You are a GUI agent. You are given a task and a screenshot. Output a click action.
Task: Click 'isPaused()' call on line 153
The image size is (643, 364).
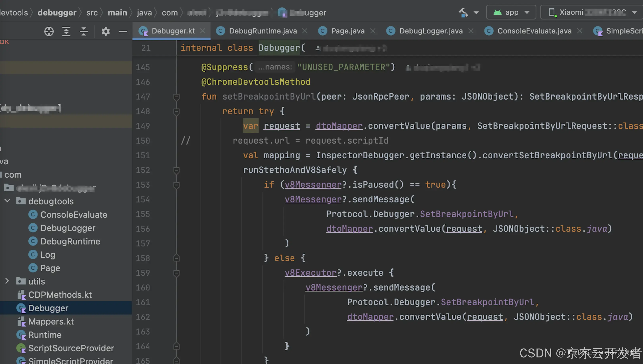click(x=378, y=185)
